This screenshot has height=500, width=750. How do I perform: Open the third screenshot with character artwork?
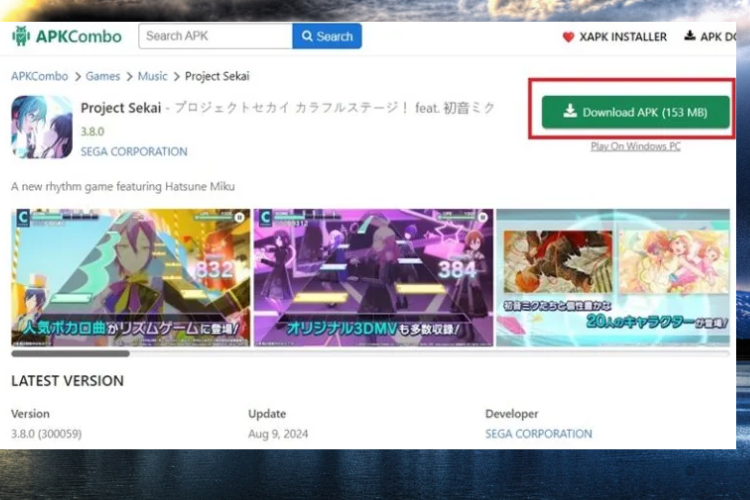tap(613, 278)
